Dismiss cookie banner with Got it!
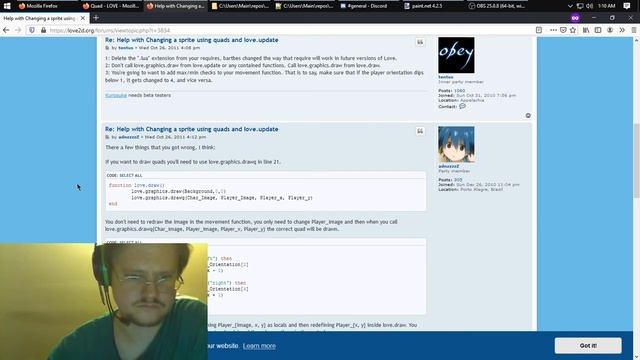Screen dimensions: 640x360 [x=588, y=345]
